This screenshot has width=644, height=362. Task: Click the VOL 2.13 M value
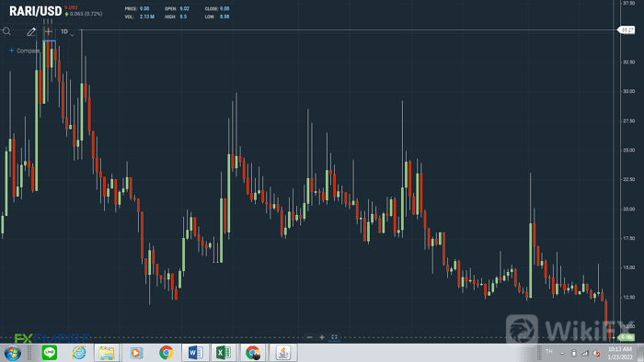[147, 17]
